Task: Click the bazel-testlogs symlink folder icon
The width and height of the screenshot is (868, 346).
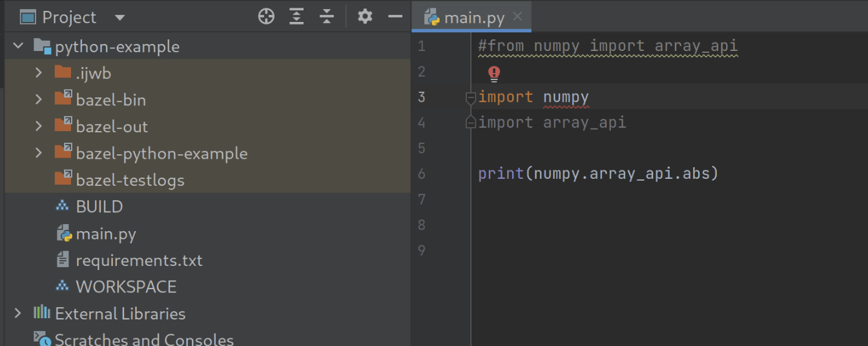Action: click(63, 179)
